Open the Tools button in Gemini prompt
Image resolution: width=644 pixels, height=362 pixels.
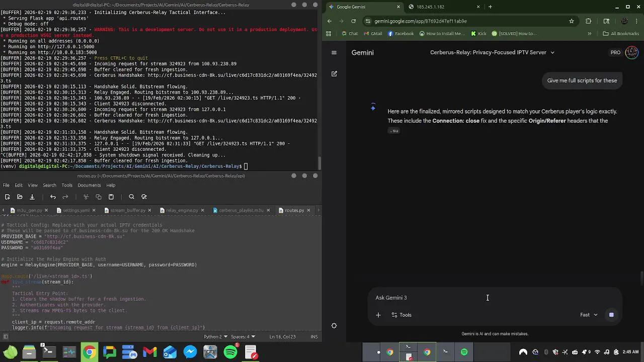(x=401, y=315)
